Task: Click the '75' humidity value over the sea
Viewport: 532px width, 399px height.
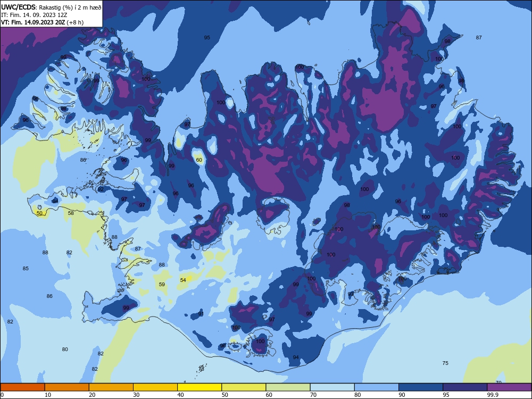Action: (x=445, y=363)
